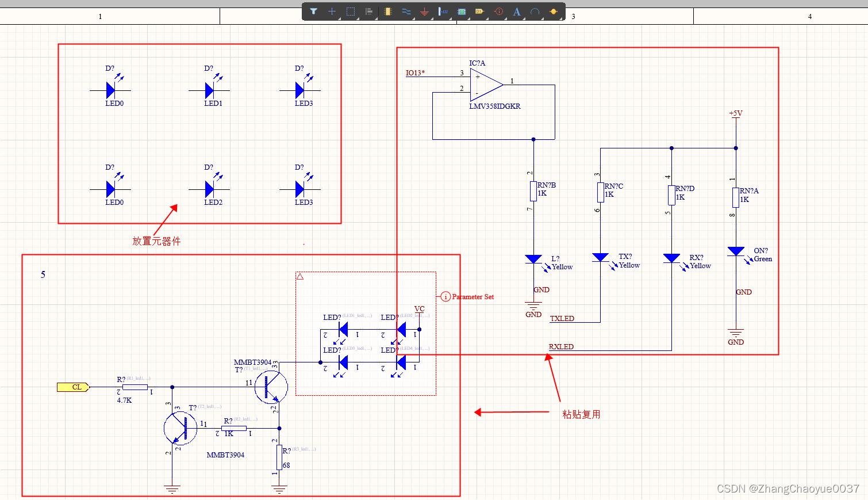The width and height of the screenshot is (868, 500).
Task: Select the draw arc tool
Action: click(x=535, y=12)
